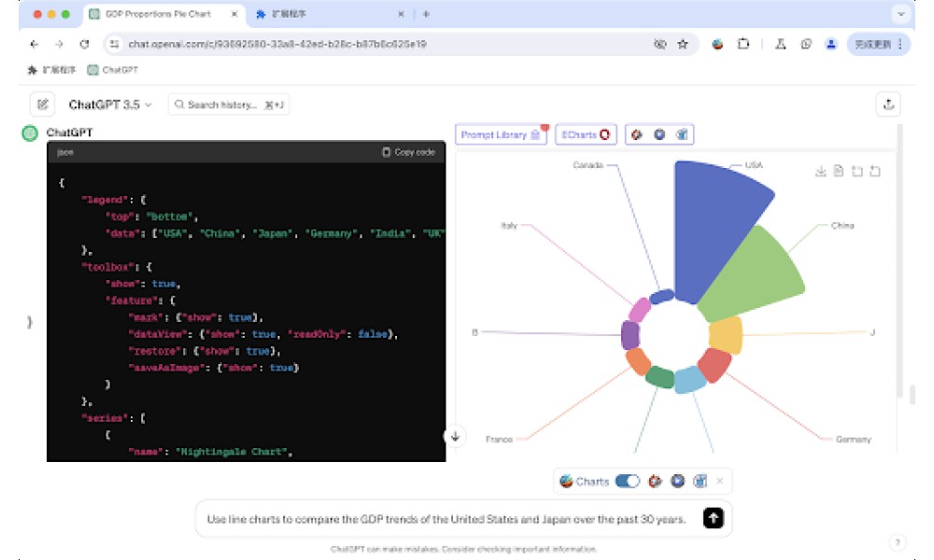Click the lifebuoy icon beside the ECharts button
Viewport: 934px width, 560px height.
[637, 134]
